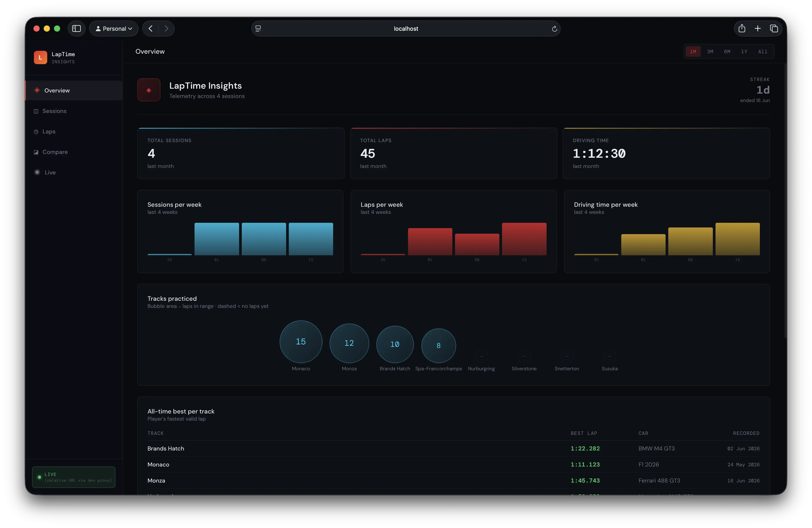Select Overview in the sidebar
Viewport: 812px width, 528px height.
[74, 90]
